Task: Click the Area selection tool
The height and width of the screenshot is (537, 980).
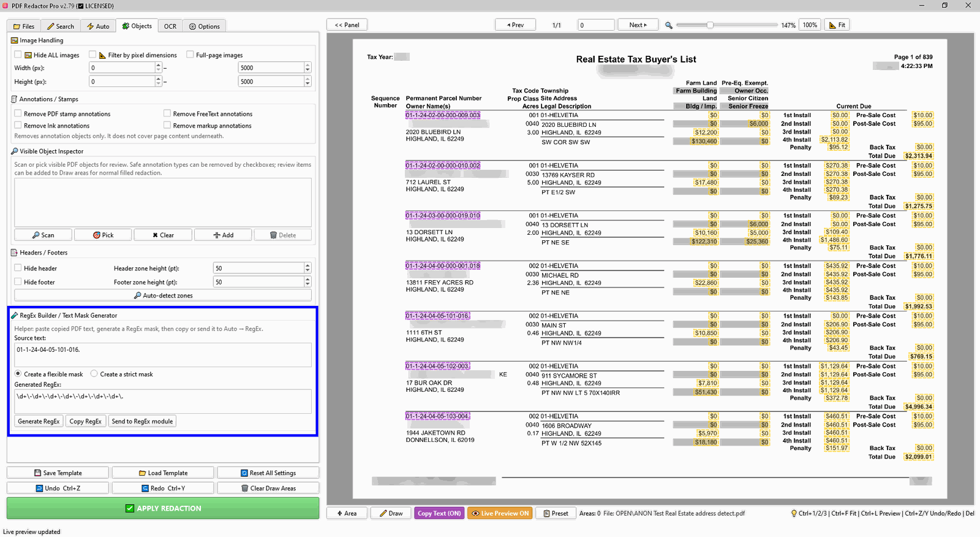Action: 347,514
